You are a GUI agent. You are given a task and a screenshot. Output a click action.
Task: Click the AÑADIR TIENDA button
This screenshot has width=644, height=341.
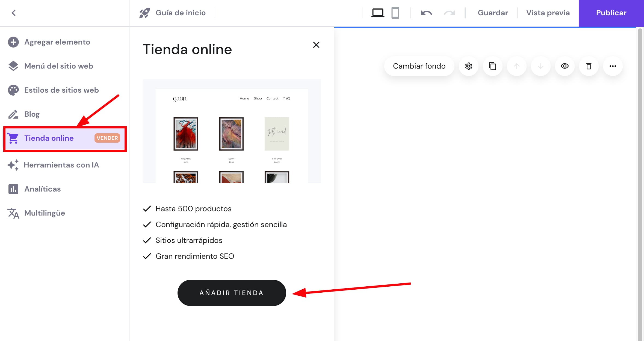tap(231, 293)
